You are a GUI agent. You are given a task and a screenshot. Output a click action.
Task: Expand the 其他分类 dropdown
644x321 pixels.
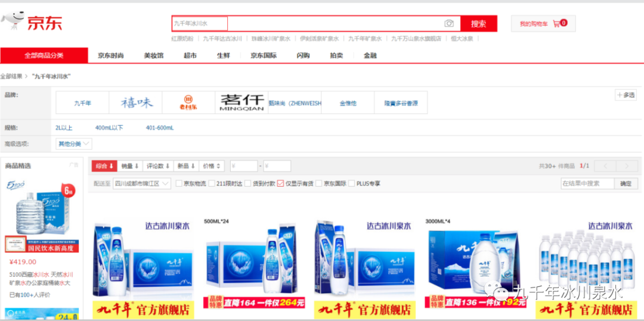[x=74, y=144]
